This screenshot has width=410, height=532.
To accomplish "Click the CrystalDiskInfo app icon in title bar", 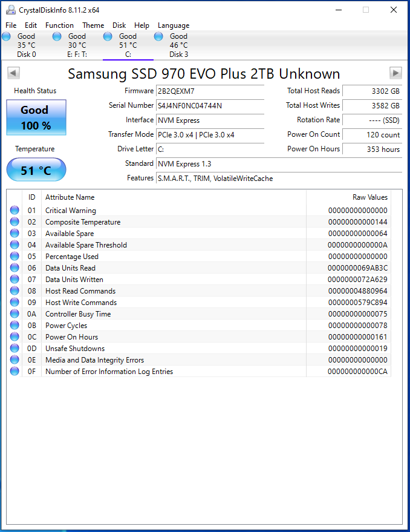I will coord(11,10).
